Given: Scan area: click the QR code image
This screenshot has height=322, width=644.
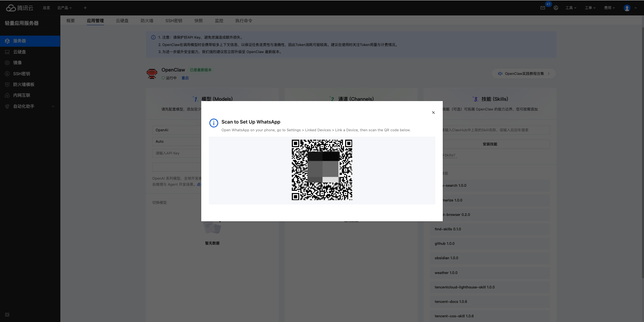Looking at the screenshot, I should pyautogui.click(x=322, y=170).
